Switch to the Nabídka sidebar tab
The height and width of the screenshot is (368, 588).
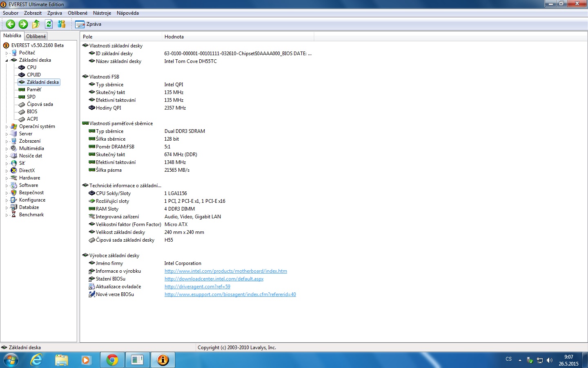[12, 36]
